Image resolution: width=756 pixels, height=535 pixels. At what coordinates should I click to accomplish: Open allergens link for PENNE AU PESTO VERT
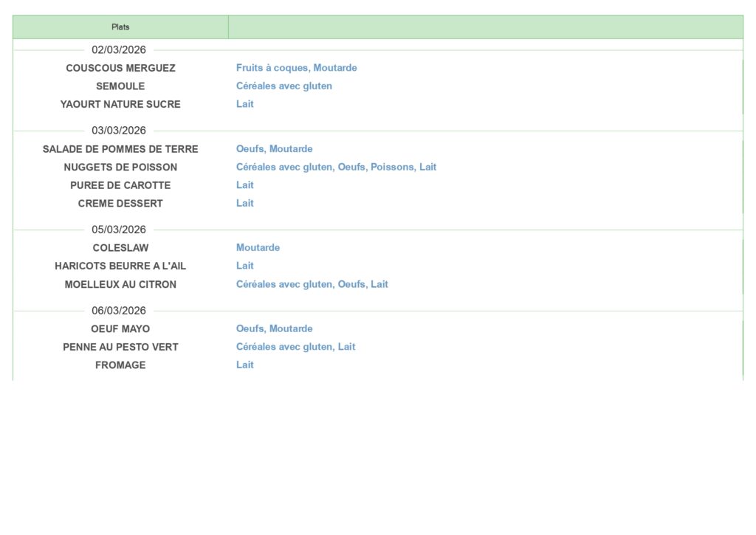click(x=295, y=347)
